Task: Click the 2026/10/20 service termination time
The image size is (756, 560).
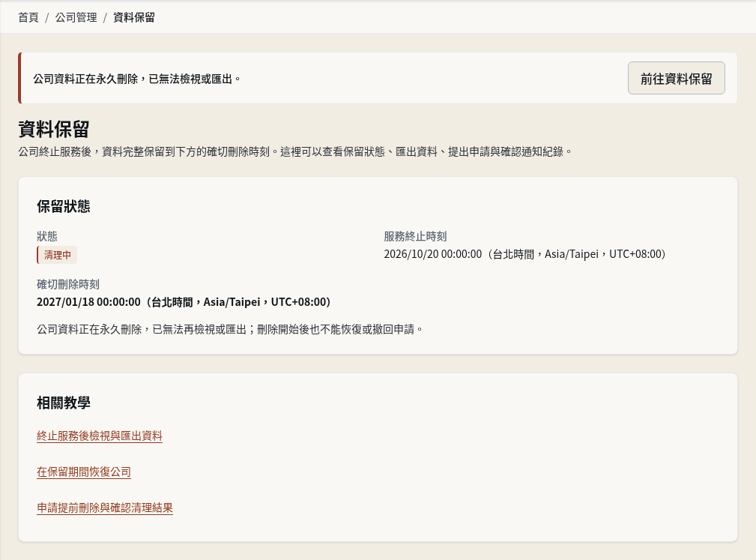Action: 524,254
